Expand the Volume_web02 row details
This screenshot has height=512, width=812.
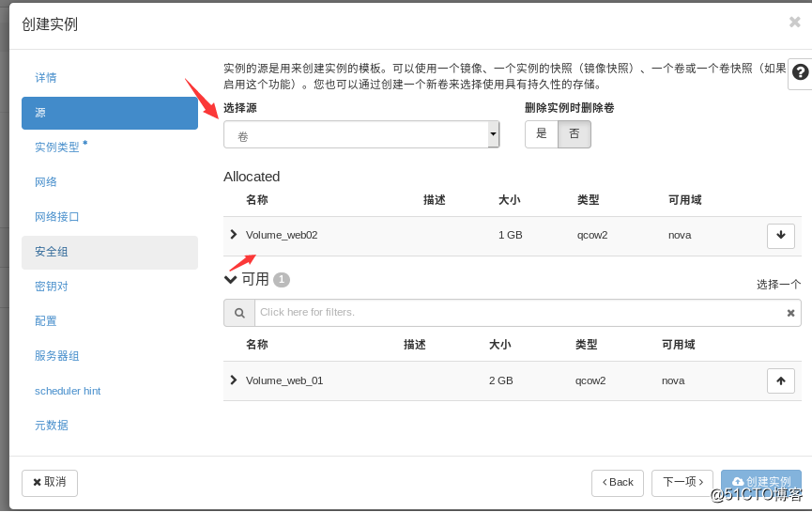tap(233, 235)
